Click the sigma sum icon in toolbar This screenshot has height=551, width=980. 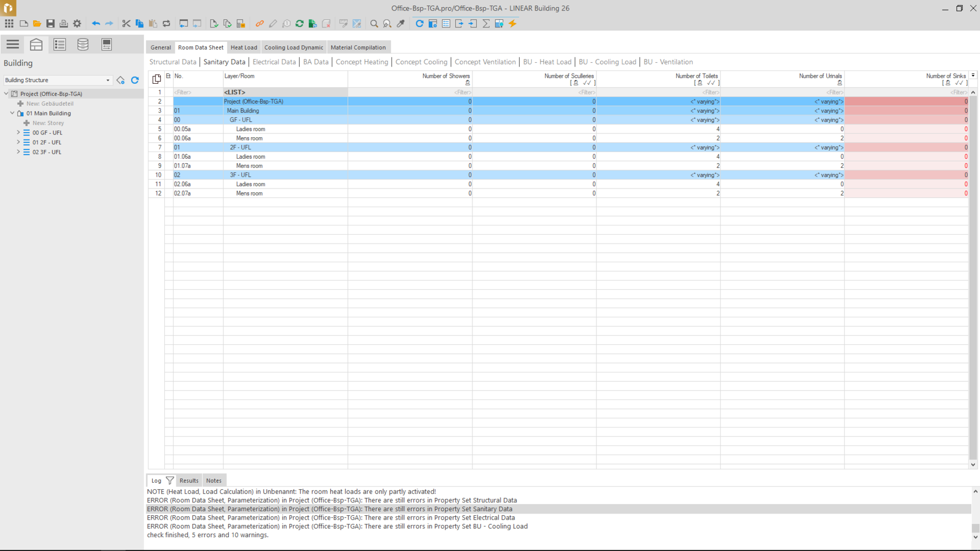pos(486,24)
